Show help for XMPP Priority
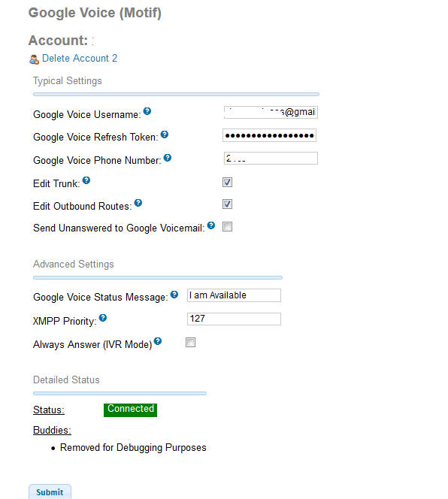This screenshot has height=499, width=448. pos(103,318)
